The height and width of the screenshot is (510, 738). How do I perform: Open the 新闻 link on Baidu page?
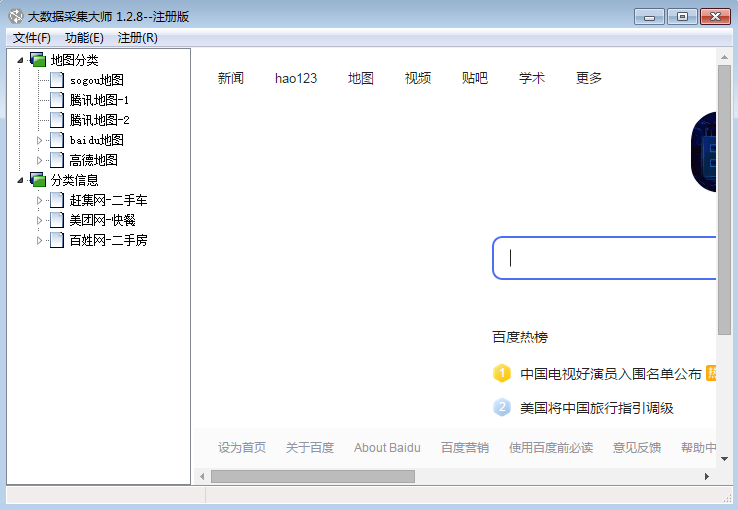coord(231,78)
